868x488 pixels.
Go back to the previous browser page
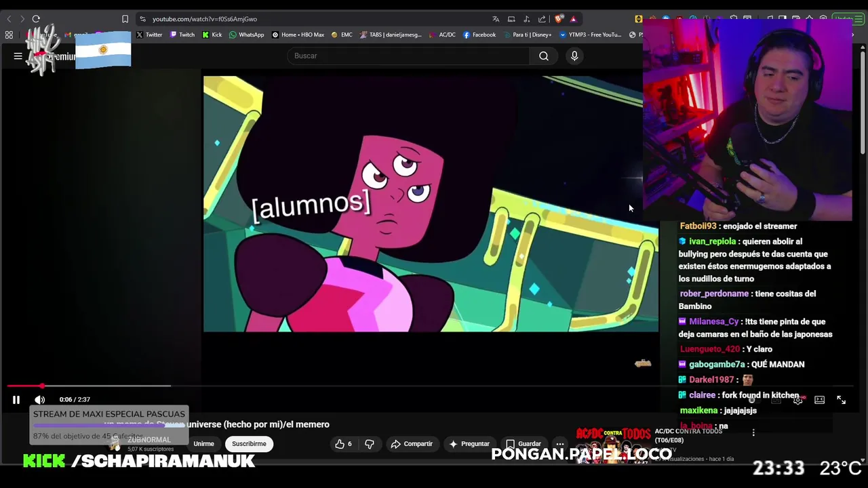click(9, 19)
